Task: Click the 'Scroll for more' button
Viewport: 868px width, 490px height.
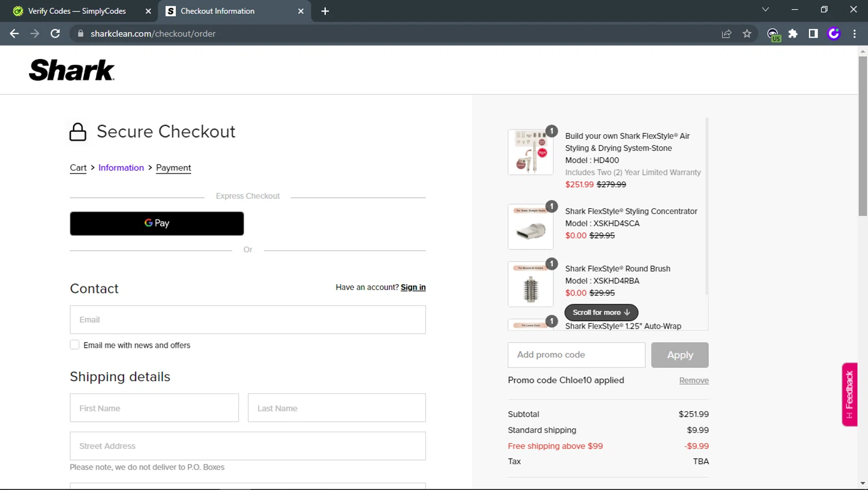Action: coord(601,312)
